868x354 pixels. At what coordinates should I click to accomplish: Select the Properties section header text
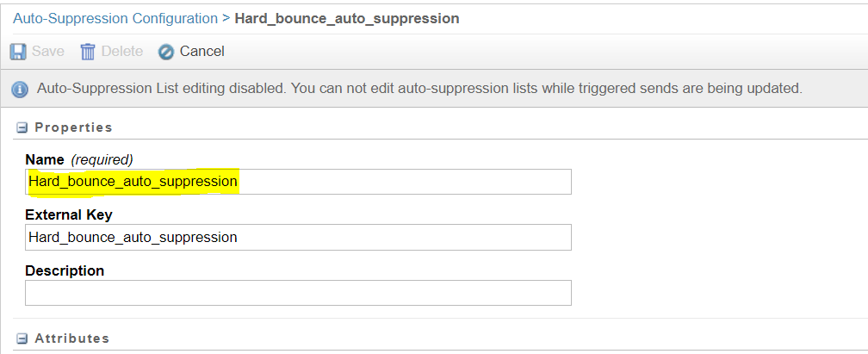tap(73, 127)
